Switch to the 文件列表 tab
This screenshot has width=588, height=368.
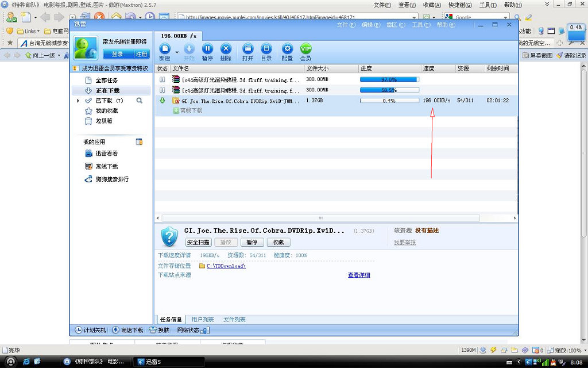click(234, 320)
